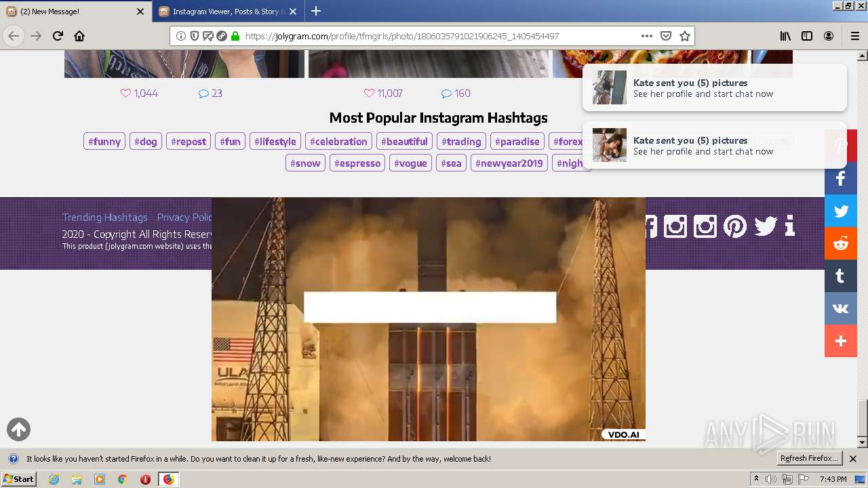The image size is (868, 488).
Task: Open Opera from the taskbar
Action: coord(145,479)
